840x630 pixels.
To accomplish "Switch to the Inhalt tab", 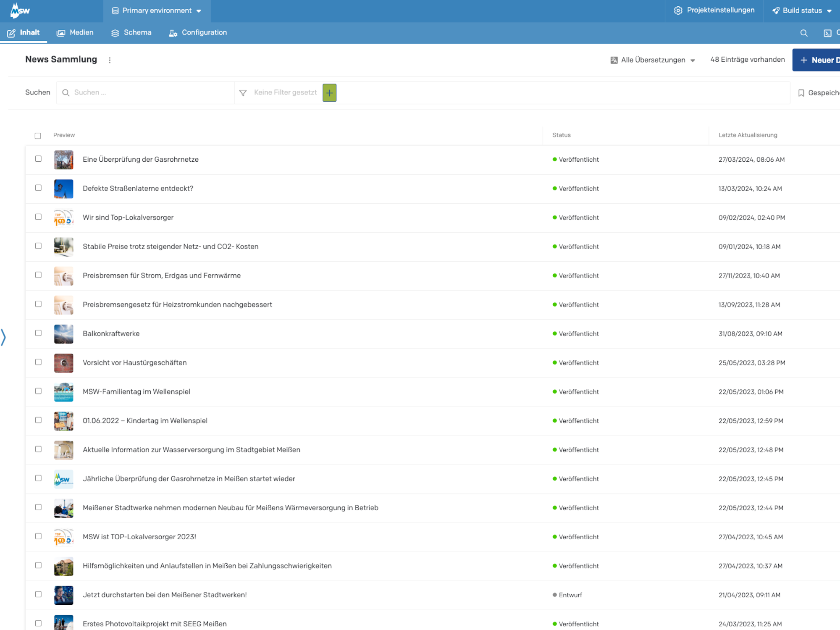I will point(24,33).
